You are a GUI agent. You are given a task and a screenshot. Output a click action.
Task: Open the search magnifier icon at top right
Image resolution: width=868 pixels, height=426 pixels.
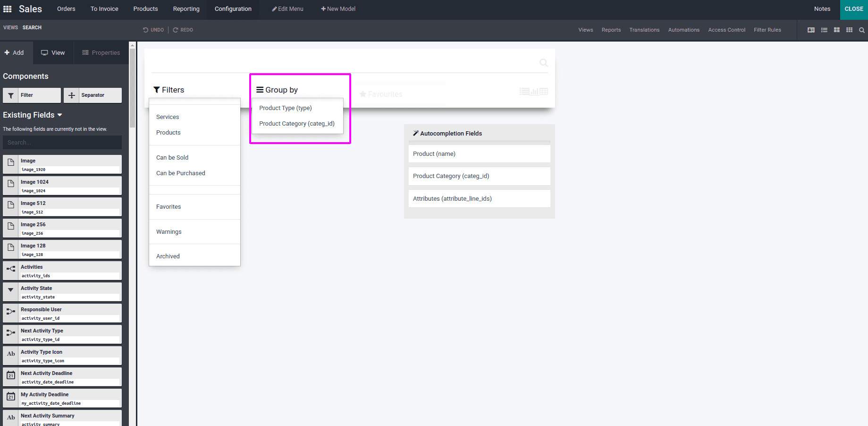(x=861, y=30)
